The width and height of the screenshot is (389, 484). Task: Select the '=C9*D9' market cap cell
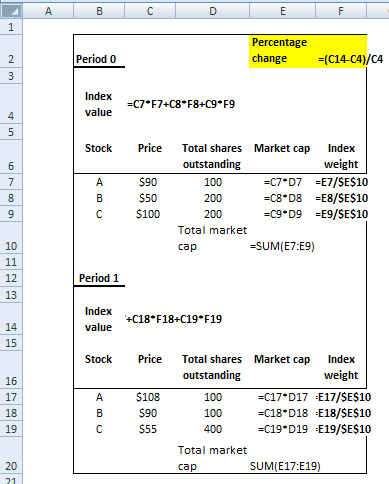coord(282,214)
